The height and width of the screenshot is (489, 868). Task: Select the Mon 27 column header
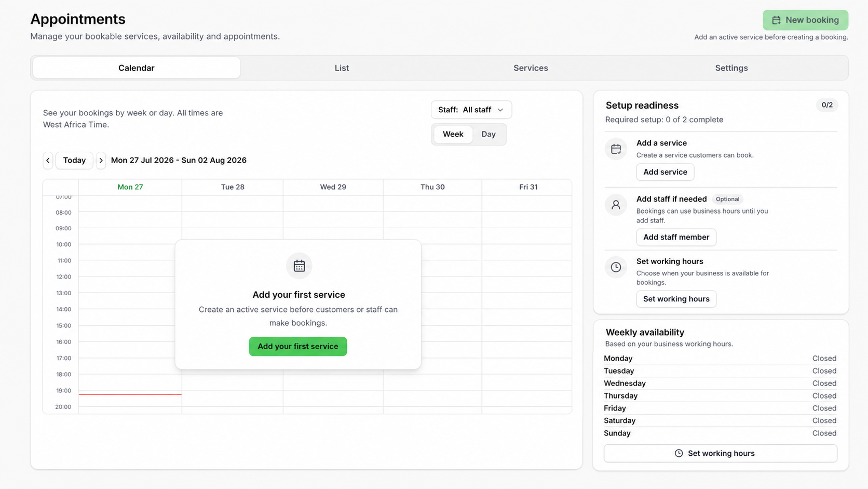[x=130, y=187]
